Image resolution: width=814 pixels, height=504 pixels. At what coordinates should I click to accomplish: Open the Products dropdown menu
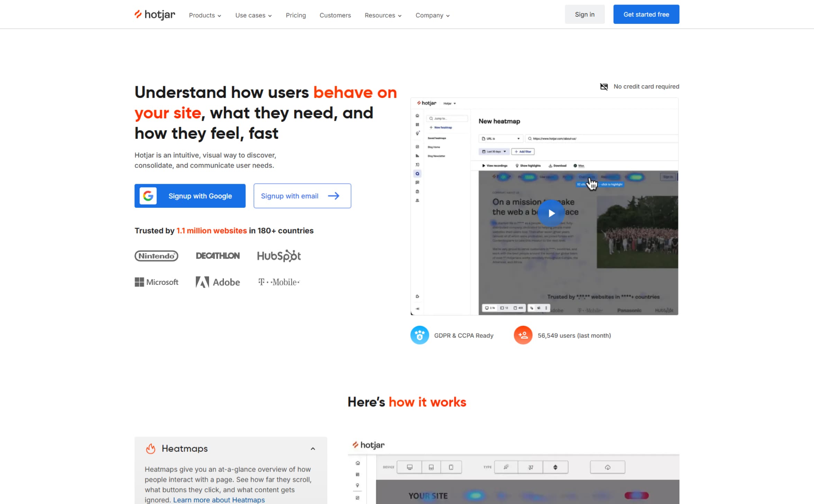pyautogui.click(x=205, y=15)
